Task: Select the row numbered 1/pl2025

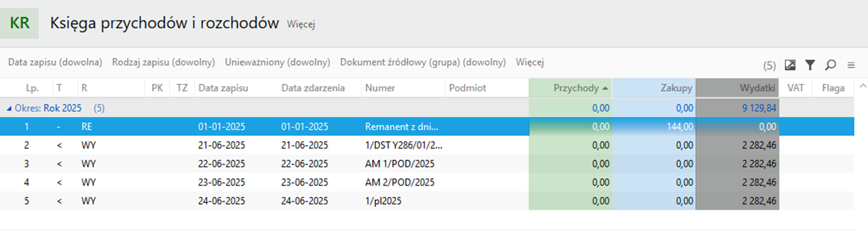Action: pos(427,201)
